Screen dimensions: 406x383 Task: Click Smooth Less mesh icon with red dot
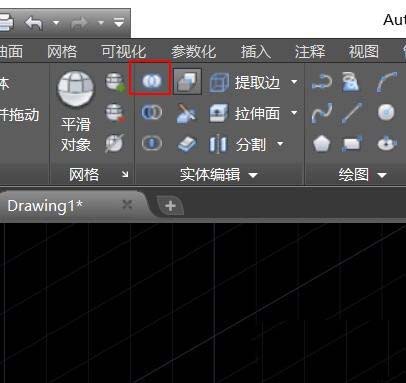(115, 113)
